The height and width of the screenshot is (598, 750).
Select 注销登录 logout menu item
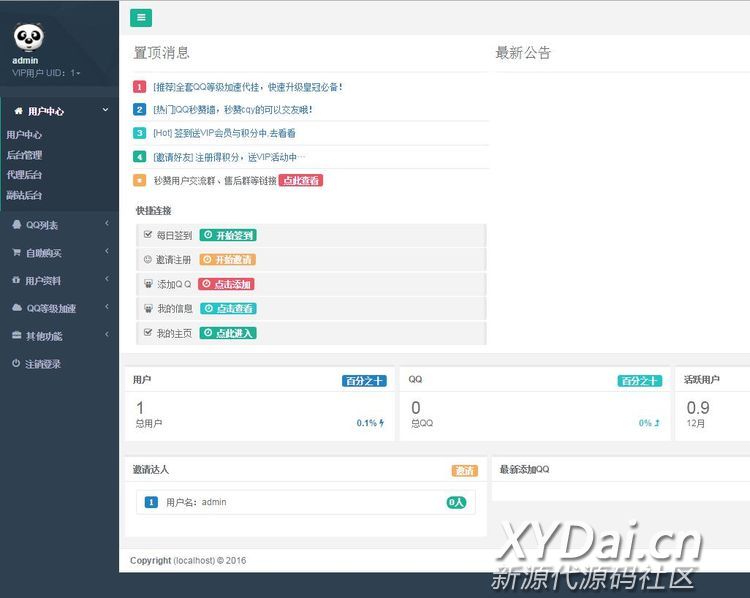tap(43, 364)
